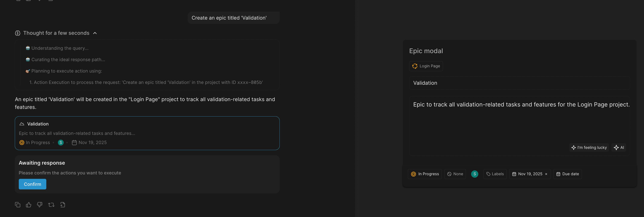Click the brain icon beside Thought text
644x217 pixels.
pos(18,33)
